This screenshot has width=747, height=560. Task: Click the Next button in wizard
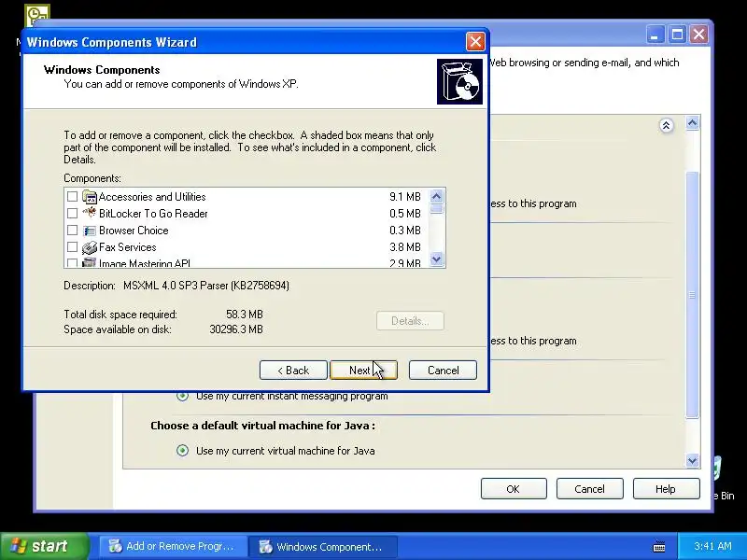363,370
